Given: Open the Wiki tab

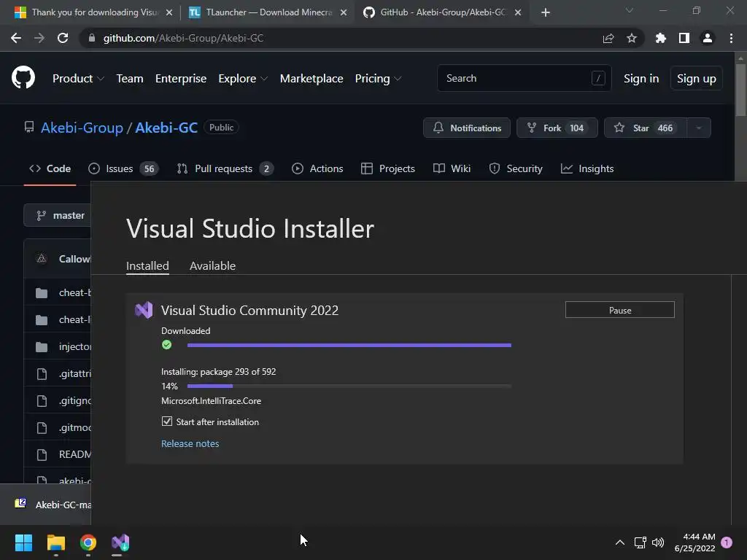Looking at the screenshot, I should [x=452, y=168].
